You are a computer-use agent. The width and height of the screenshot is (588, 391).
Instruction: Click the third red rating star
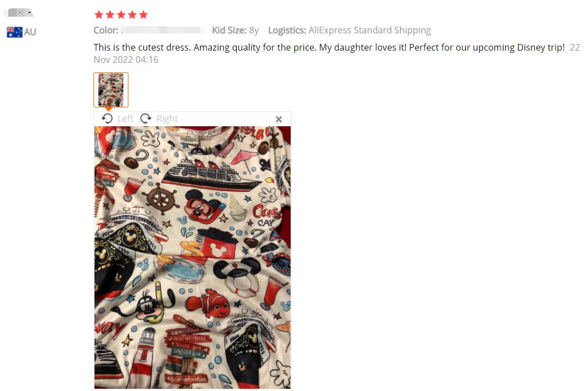click(121, 14)
